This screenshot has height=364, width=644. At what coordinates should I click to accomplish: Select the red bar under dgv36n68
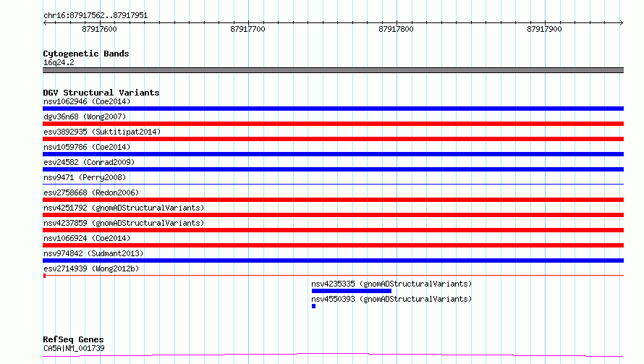(x=333, y=124)
